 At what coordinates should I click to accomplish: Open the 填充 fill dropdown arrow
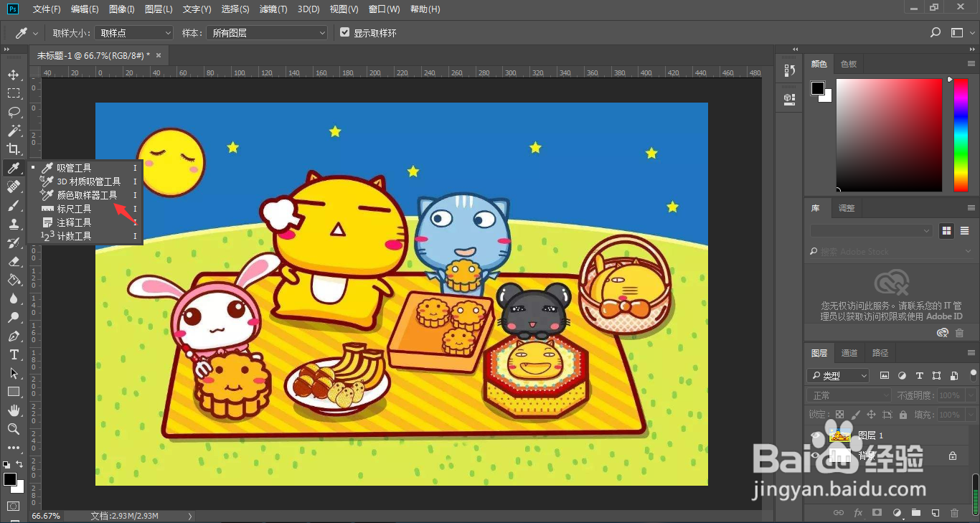click(x=971, y=415)
